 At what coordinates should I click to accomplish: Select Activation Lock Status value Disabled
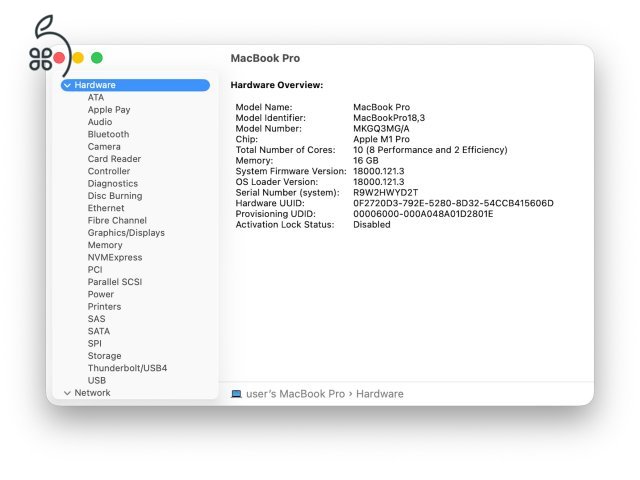click(x=372, y=224)
